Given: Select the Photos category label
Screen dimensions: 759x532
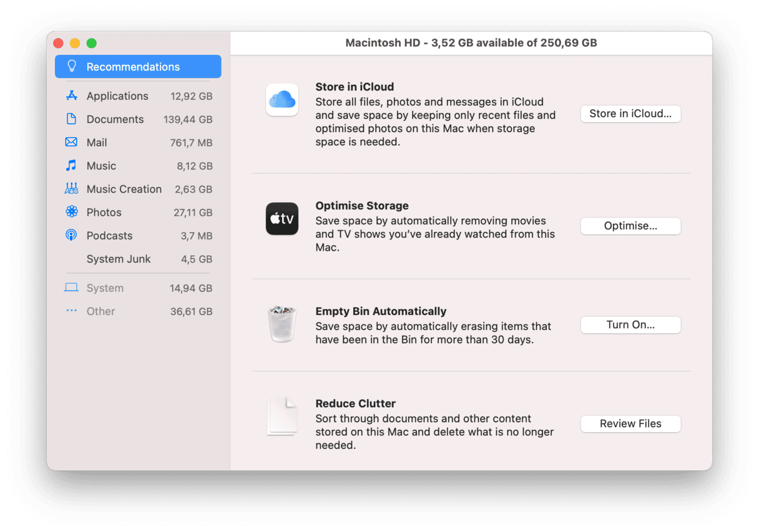Looking at the screenshot, I should 104,212.
